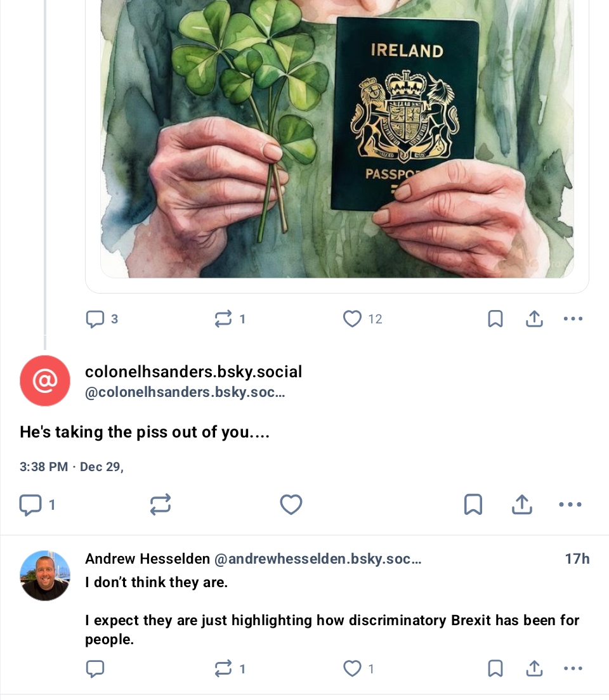Screen dimensions: 609x700
Task: Open Andrew Hesselden's profile photo
Action: pos(45,576)
